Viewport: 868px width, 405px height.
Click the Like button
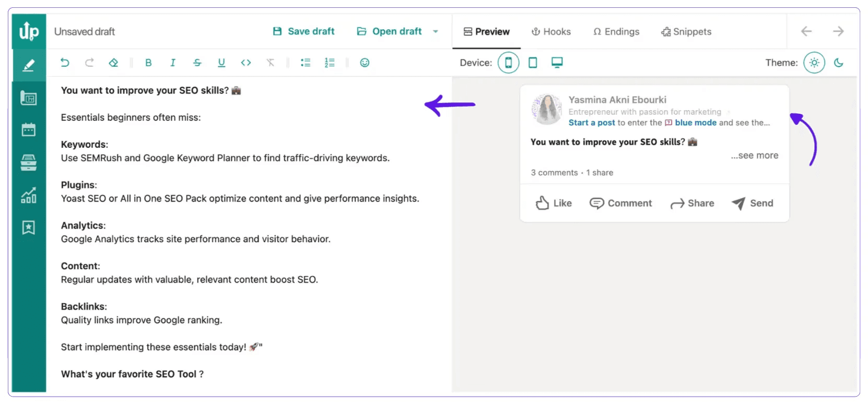(x=554, y=203)
